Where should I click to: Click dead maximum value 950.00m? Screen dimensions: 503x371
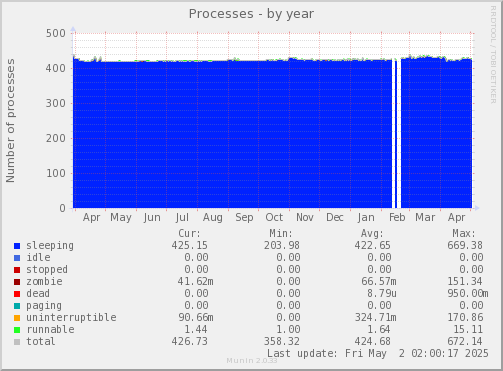[468, 293]
